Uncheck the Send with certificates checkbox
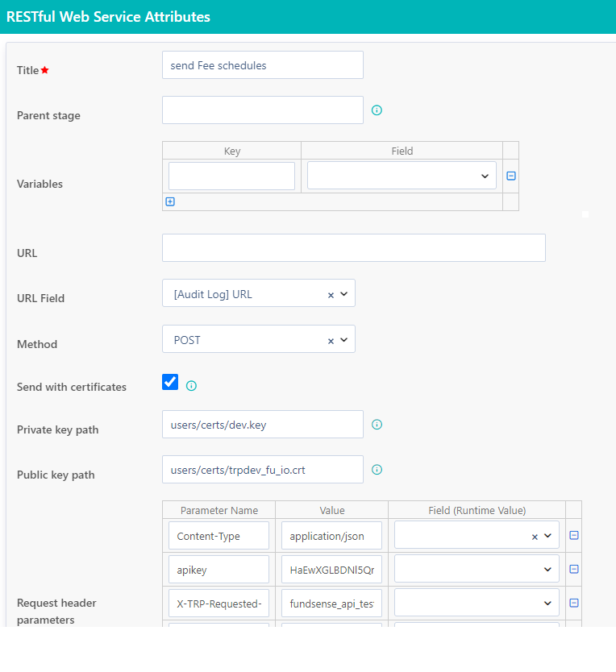616x672 pixels. (170, 382)
